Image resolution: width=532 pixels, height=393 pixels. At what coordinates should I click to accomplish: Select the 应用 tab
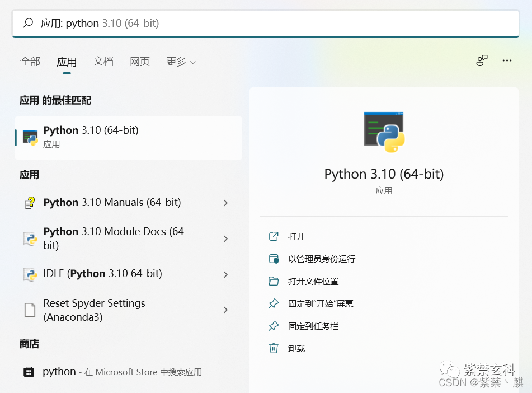point(67,62)
